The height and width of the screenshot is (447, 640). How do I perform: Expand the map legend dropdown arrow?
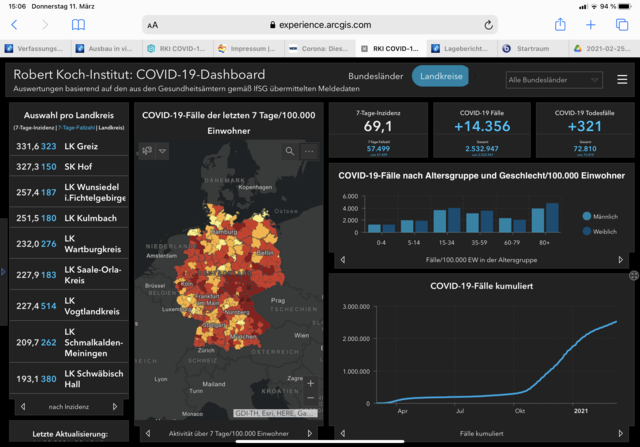163,151
